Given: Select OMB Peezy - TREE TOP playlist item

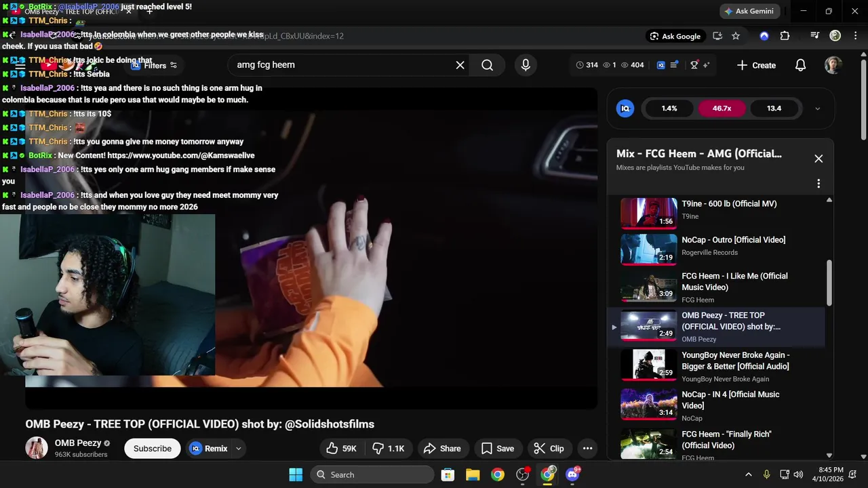Looking at the screenshot, I should click(x=717, y=327).
